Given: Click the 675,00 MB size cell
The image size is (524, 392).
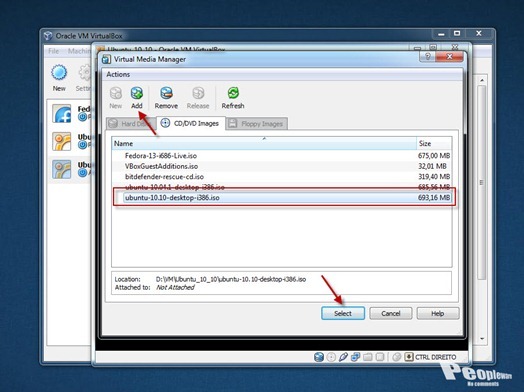Looking at the screenshot, I should pos(433,156).
